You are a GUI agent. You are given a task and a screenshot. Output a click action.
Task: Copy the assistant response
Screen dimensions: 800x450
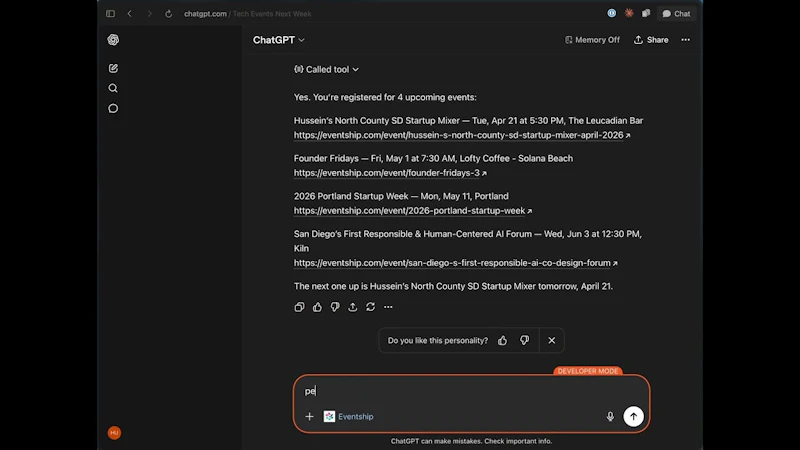pyautogui.click(x=299, y=307)
